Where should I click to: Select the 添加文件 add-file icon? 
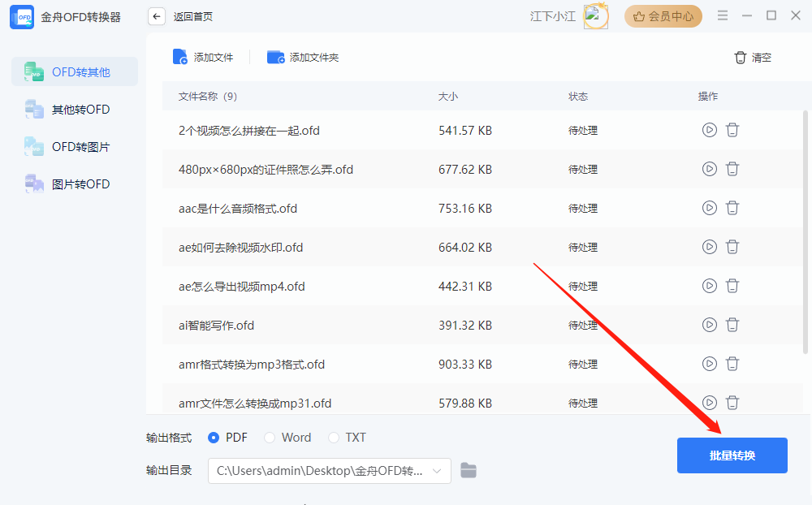pos(180,57)
